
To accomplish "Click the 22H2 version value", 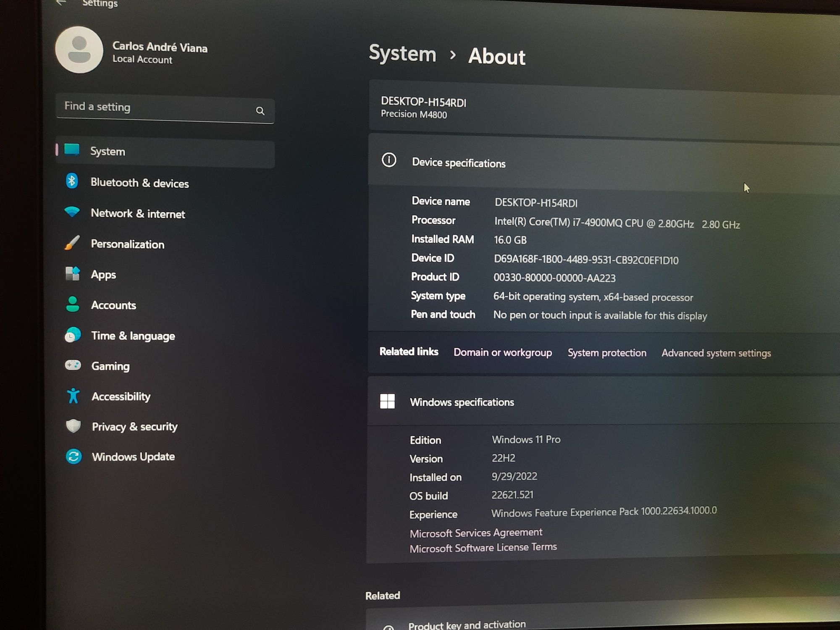I will [503, 458].
